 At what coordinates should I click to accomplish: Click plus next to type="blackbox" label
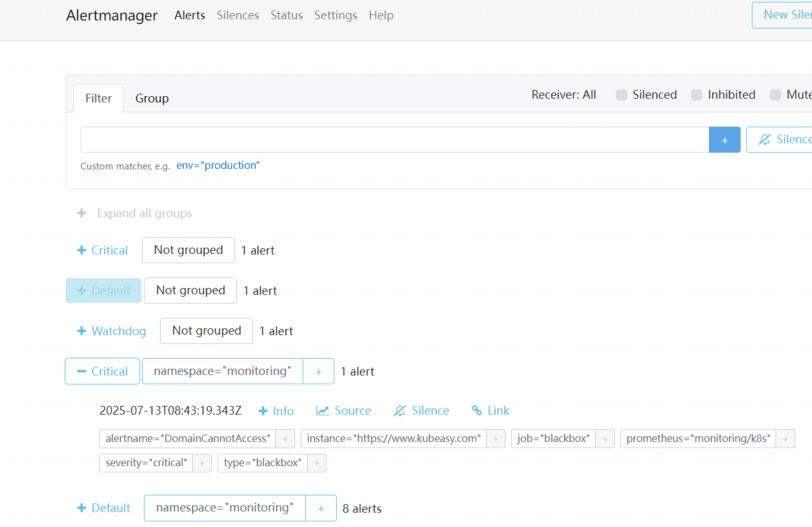coord(316,463)
